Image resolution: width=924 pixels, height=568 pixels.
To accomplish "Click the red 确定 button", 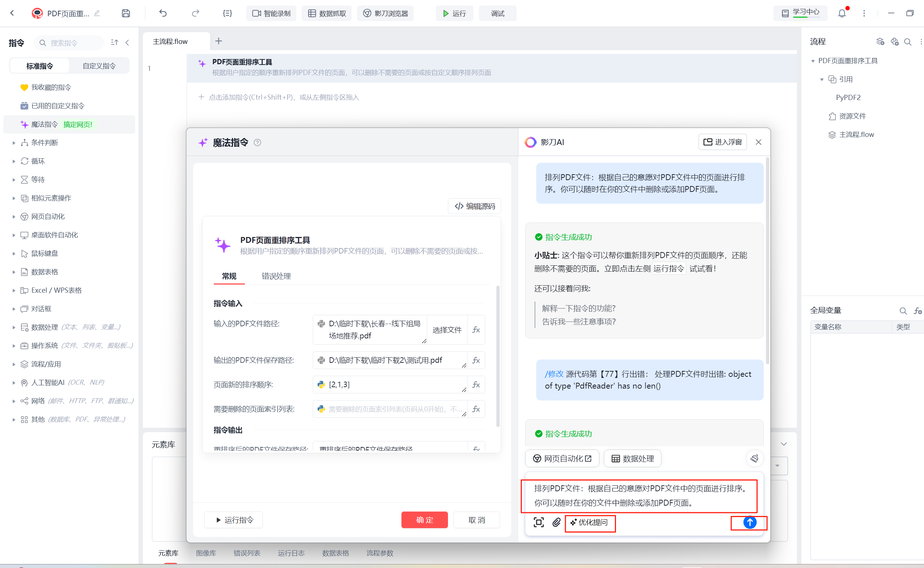I will (424, 520).
